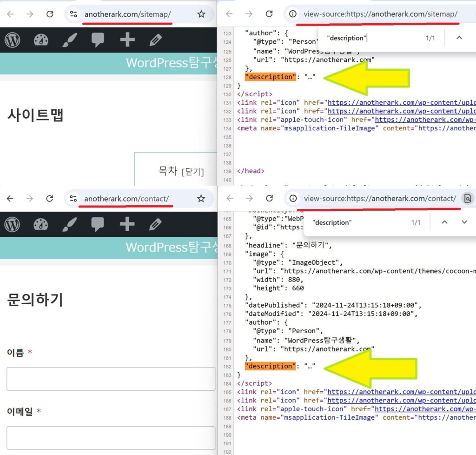Click rel="icon" href link on line 186
This screenshot has height=455, width=476.
[x=402, y=400]
